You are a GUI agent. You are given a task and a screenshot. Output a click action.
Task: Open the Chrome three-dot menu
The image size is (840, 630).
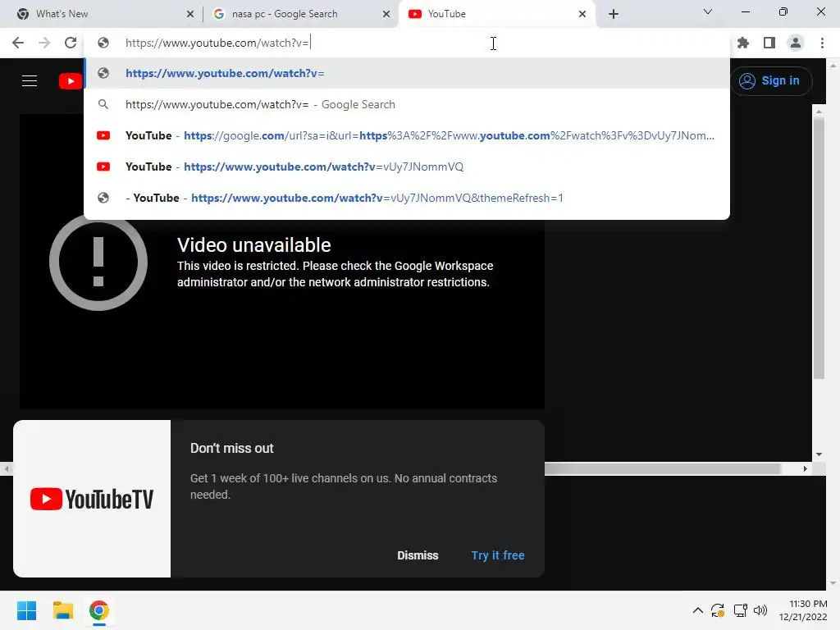[822, 43]
